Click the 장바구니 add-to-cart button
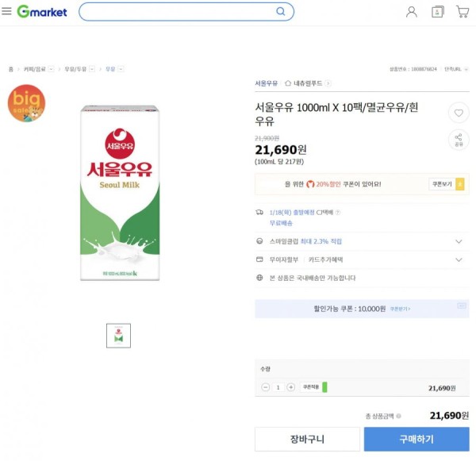The height and width of the screenshot is (461, 476). point(307,439)
